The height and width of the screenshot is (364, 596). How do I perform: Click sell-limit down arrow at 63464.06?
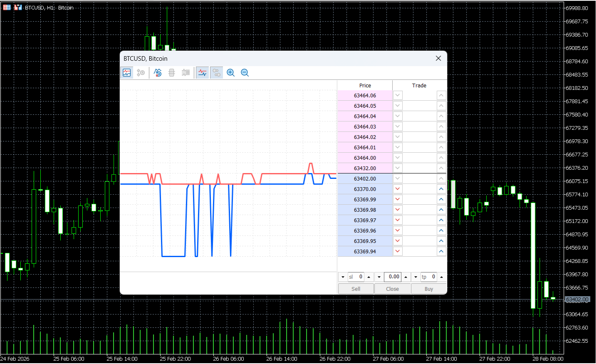[x=398, y=95]
